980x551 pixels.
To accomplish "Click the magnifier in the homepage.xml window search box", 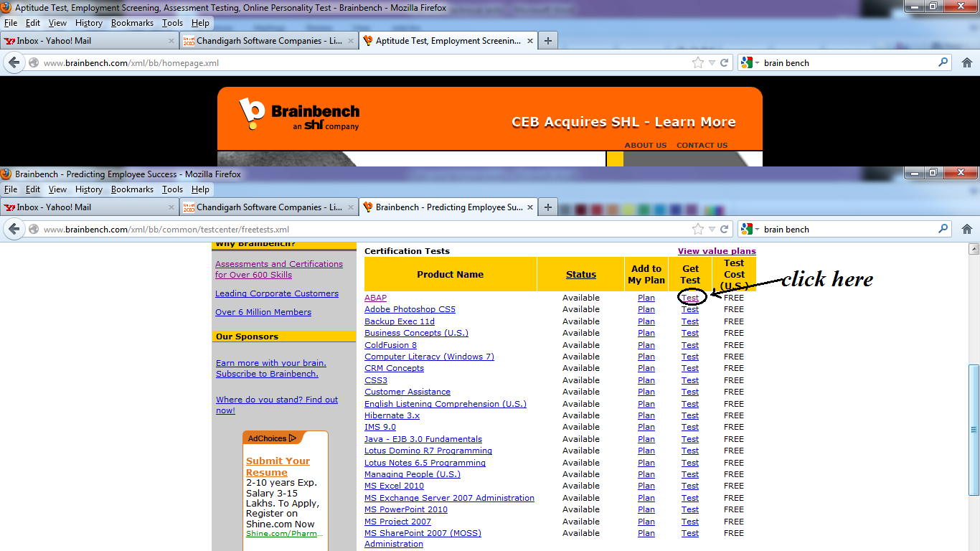I will pos(943,63).
